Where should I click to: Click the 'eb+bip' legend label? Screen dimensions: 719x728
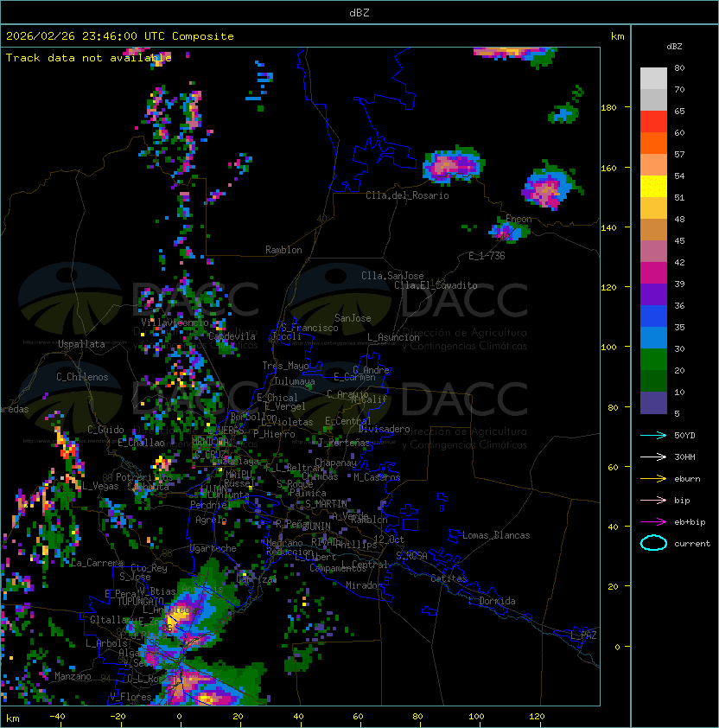690,522
